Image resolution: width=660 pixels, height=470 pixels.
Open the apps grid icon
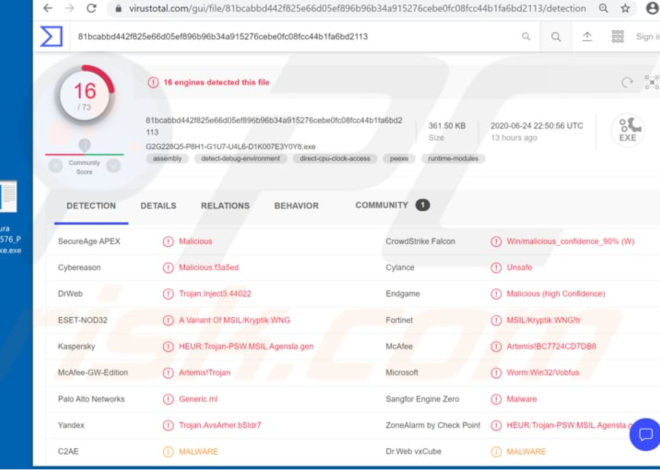[617, 37]
